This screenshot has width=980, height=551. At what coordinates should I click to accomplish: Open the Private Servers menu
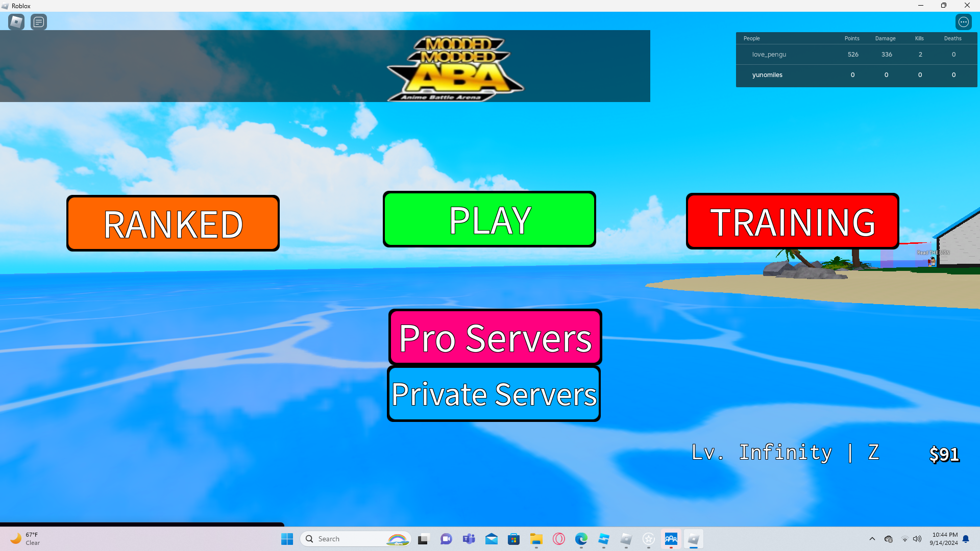pyautogui.click(x=494, y=394)
